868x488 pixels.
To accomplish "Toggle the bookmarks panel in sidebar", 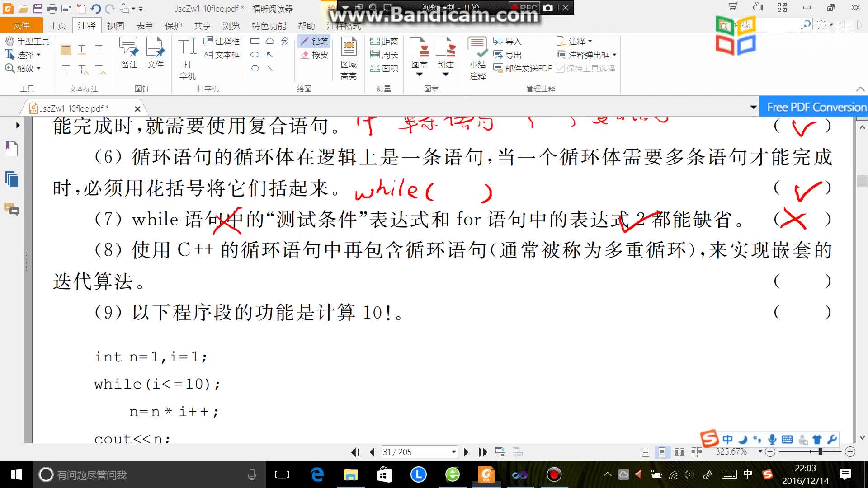I will point(11,149).
